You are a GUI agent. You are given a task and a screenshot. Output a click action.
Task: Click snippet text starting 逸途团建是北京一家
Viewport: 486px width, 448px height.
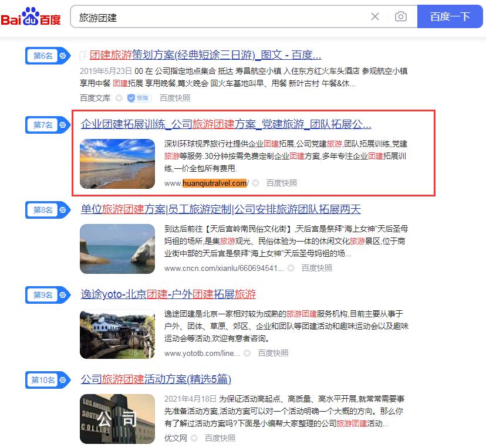tap(286, 326)
